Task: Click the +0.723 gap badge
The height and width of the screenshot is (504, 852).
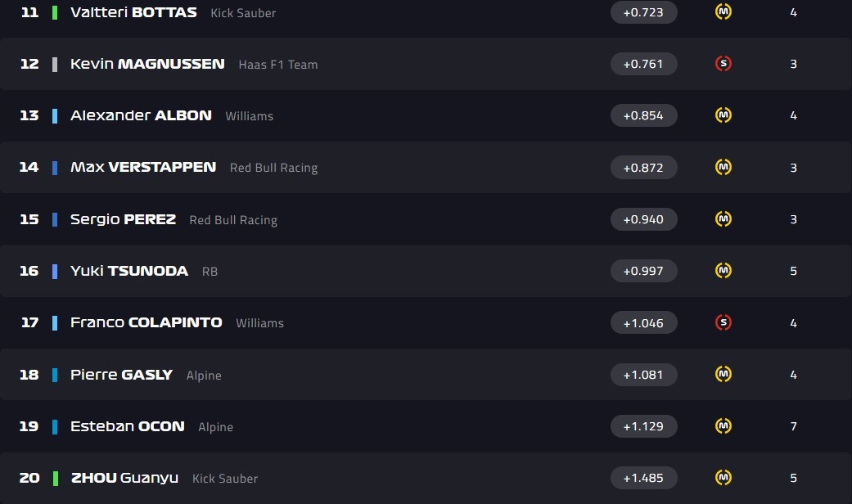Action: tap(643, 12)
